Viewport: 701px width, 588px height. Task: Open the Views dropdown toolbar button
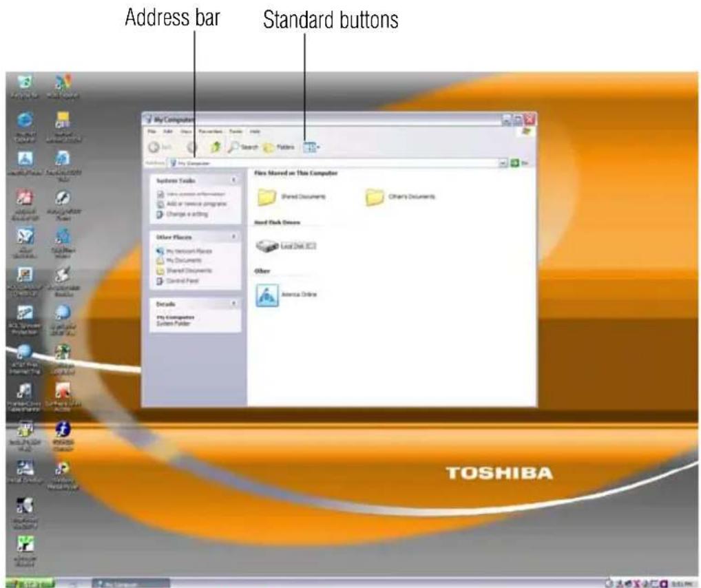311,147
